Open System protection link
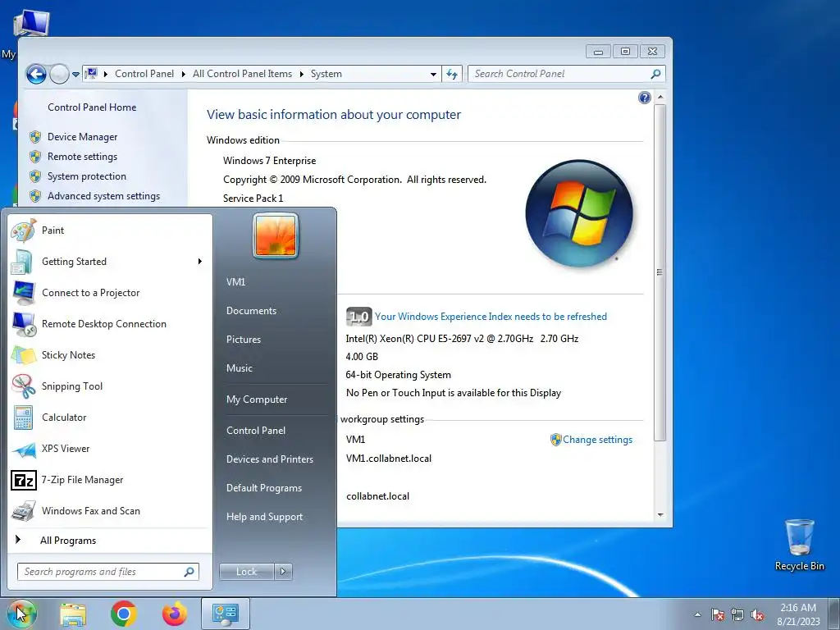840x630 pixels. pyautogui.click(x=86, y=176)
